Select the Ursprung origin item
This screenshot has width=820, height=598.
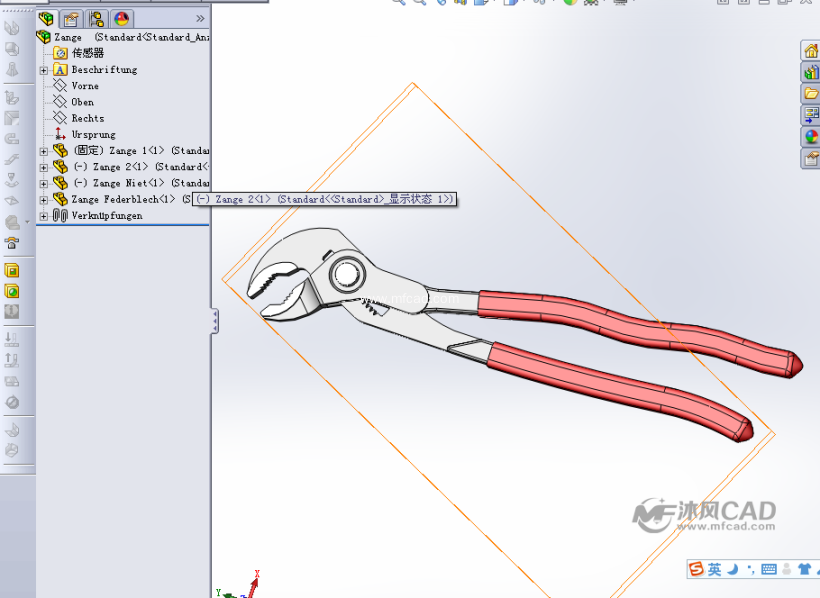(92, 134)
